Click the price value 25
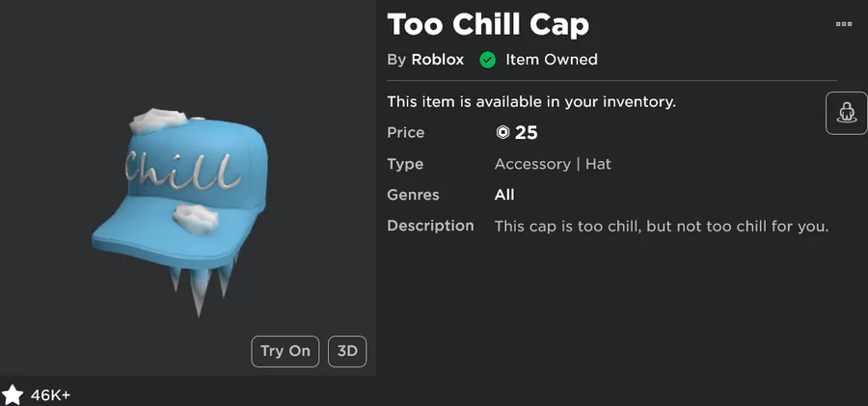868x406 pixels. coord(526,133)
